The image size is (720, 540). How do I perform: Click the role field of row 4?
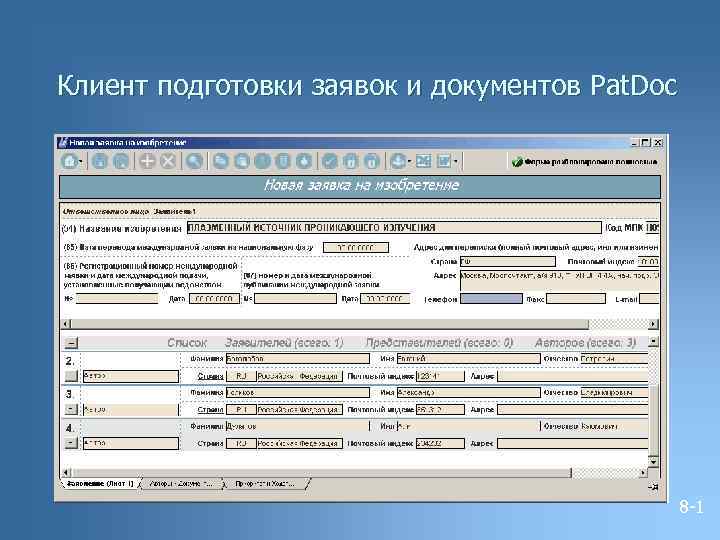[x=130, y=443]
